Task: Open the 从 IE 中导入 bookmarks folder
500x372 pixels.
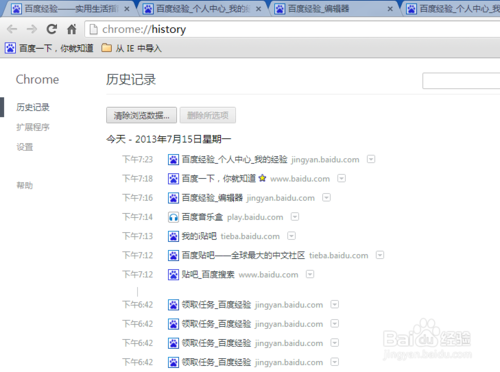Action: [131, 48]
